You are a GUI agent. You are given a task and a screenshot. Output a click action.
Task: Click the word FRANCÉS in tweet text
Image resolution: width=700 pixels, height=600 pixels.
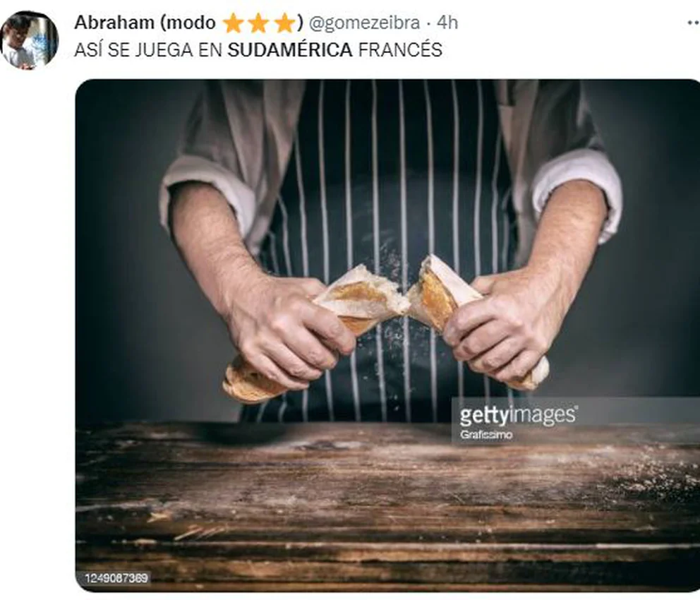(x=400, y=50)
